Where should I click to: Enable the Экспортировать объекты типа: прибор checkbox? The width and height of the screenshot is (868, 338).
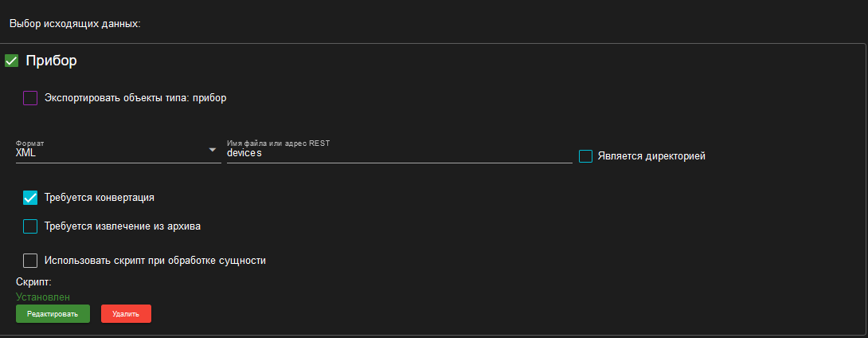tap(30, 98)
